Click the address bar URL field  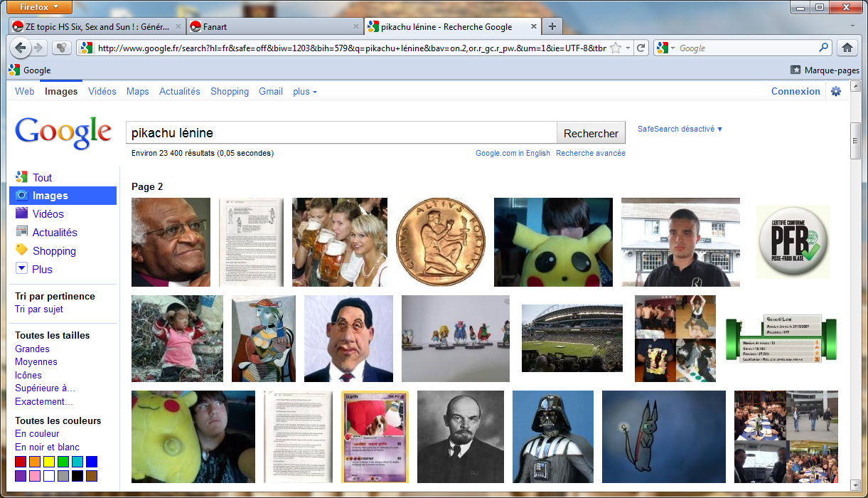(x=352, y=48)
